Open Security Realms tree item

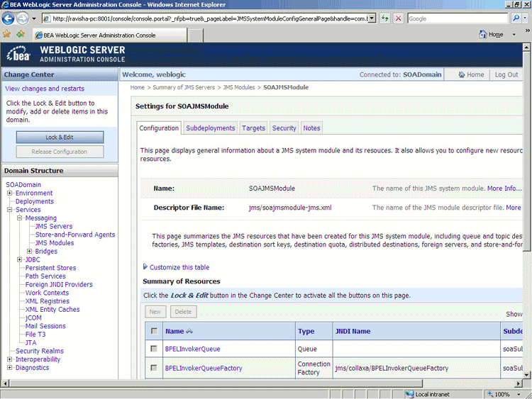coord(39,351)
